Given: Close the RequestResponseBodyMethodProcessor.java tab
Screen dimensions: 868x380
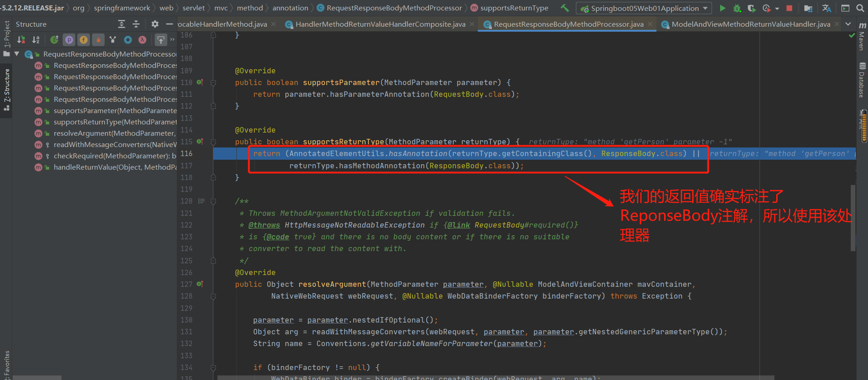Looking at the screenshot, I should 650,24.
